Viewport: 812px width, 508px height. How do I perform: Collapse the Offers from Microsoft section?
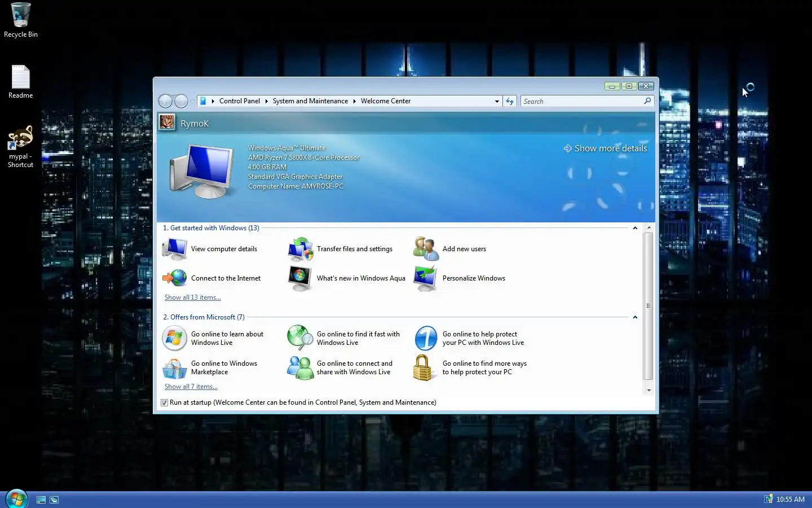coord(635,317)
